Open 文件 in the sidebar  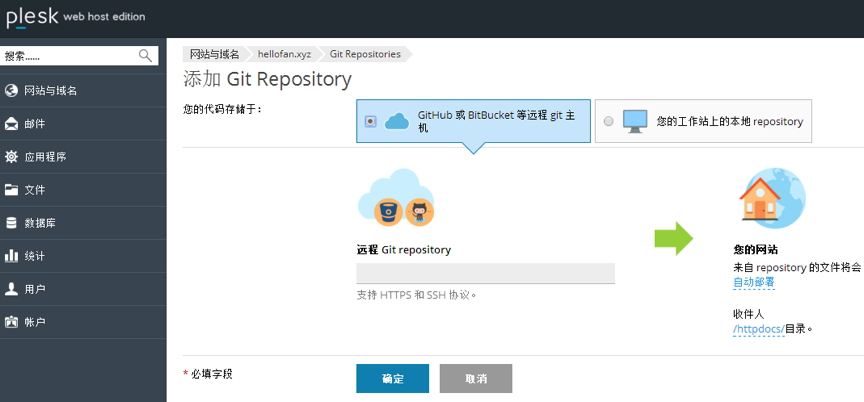click(83, 190)
